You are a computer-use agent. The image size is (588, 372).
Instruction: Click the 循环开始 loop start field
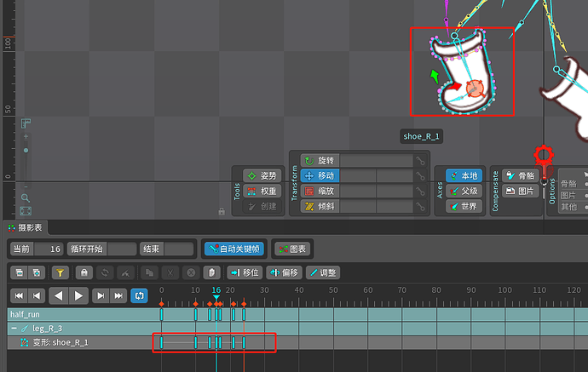(121, 249)
